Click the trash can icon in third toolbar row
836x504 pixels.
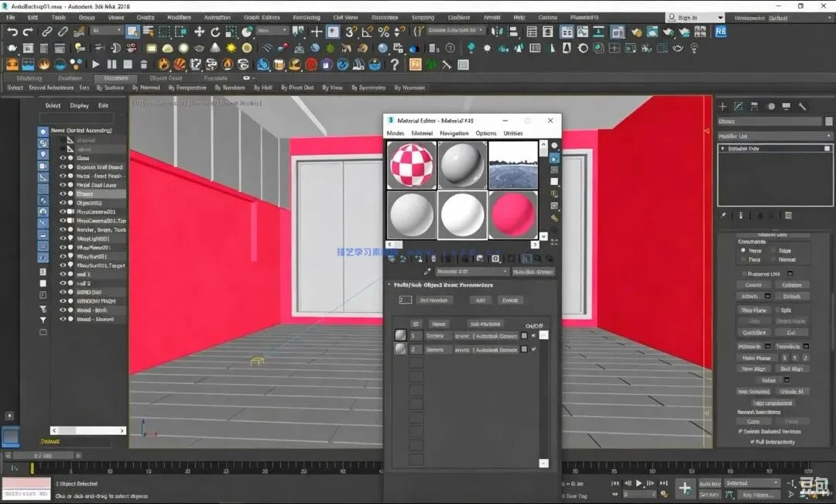tap(143, 64)
